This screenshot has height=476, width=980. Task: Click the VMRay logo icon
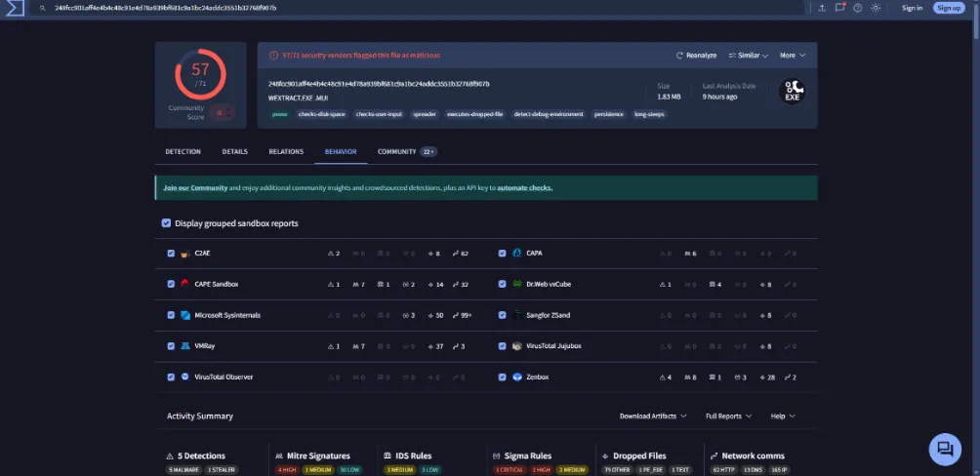point(185,346)
